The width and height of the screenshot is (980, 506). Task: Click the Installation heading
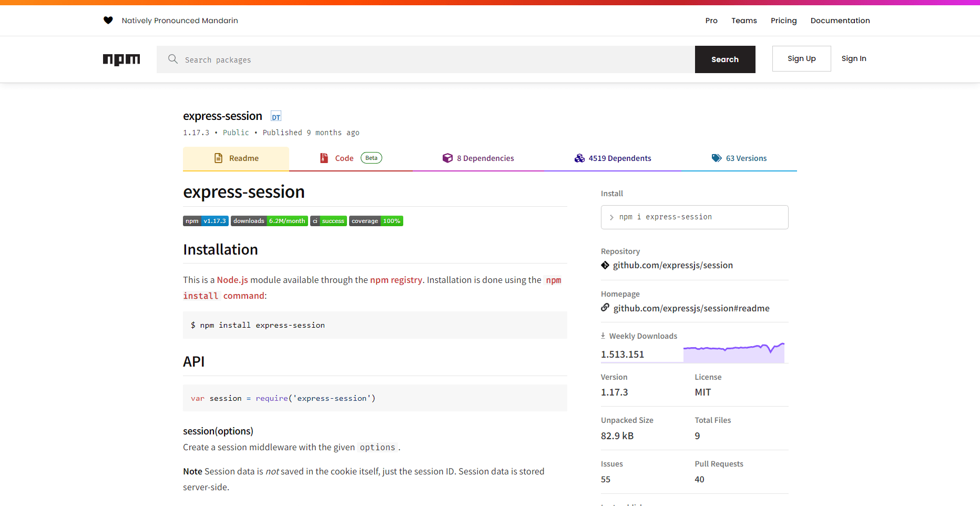pos(220,249)
